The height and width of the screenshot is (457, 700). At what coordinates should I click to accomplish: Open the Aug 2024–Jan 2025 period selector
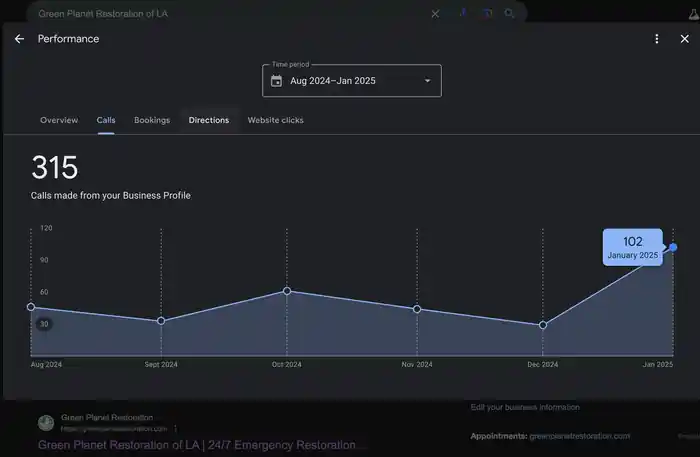coord(352,81)
